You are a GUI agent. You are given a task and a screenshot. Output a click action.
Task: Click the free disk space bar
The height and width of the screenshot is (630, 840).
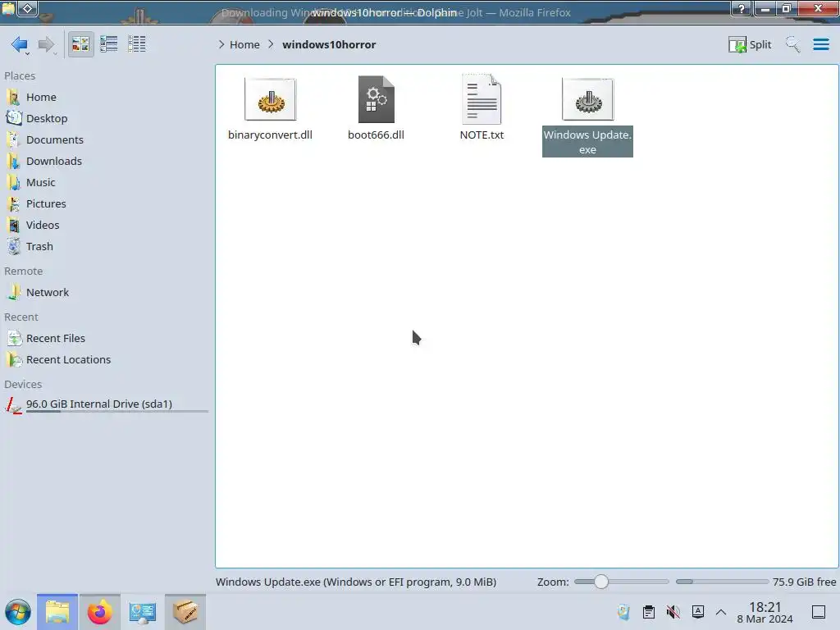coord(722,582)
